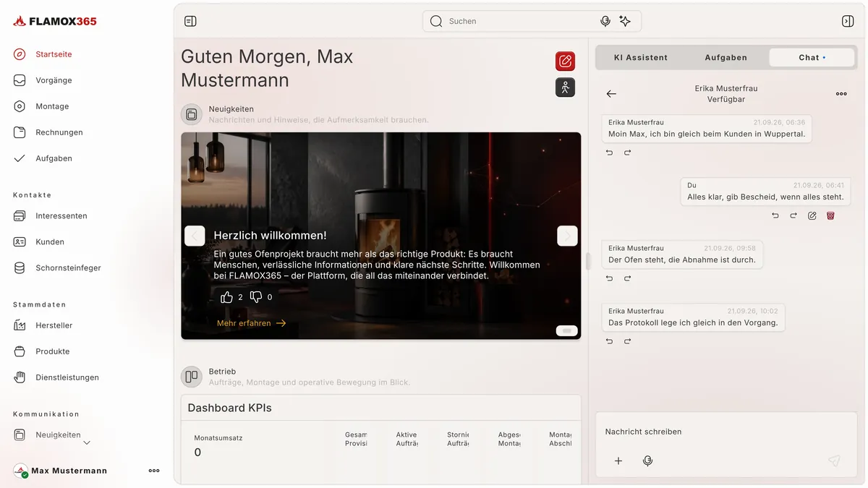Reply to the 'Moin Max' message
Viewport: 868px width, 488px height.
609,153
